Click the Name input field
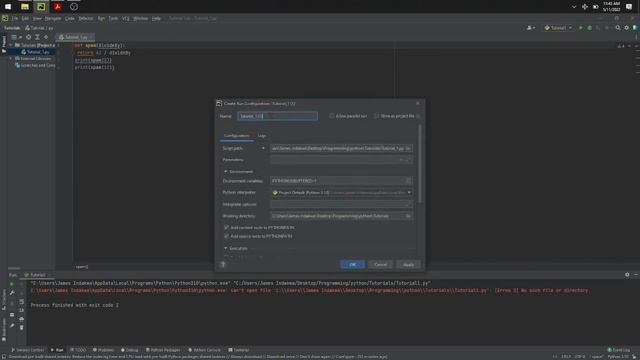 tap(278, 116)
